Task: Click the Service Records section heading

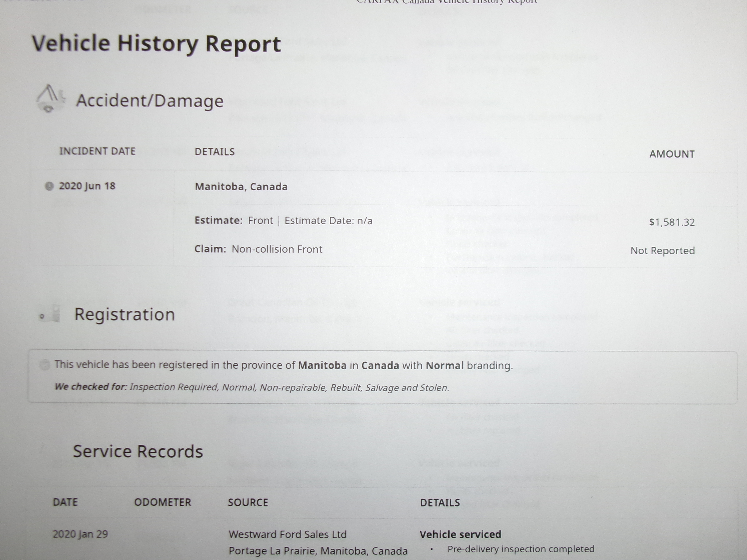Action: pyautogui.click(x=138, y=451)
